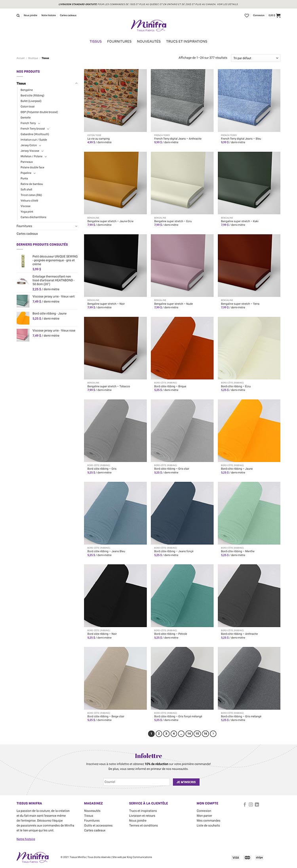Open the LinkedIn icon in footer
This screenshot has height=868, width=297.
257,804
